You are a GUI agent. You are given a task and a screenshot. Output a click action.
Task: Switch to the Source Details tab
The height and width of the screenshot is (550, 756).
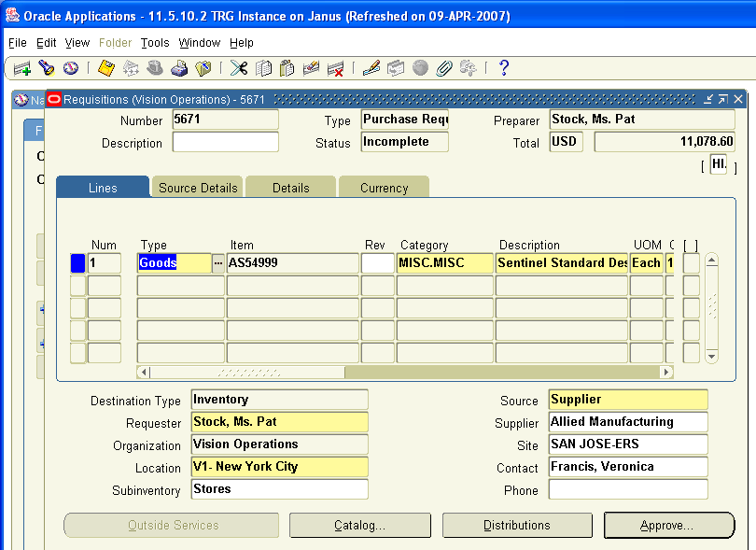point(197,187)
